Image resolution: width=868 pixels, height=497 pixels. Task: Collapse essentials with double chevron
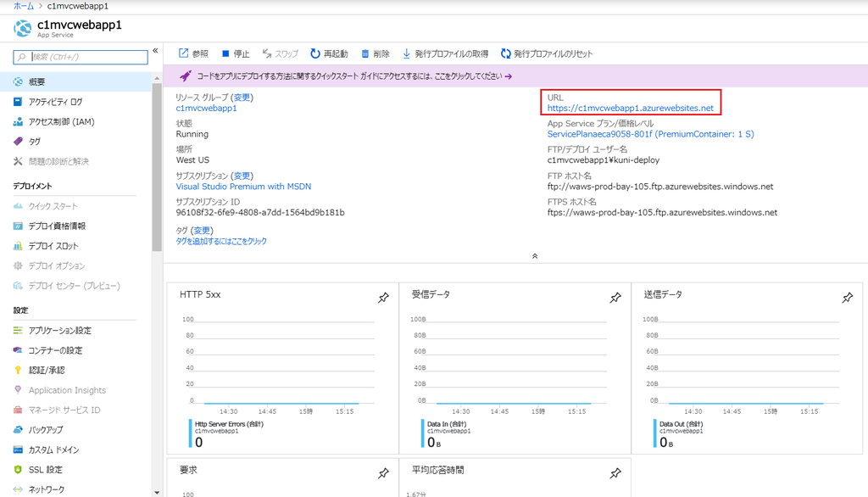535,256
